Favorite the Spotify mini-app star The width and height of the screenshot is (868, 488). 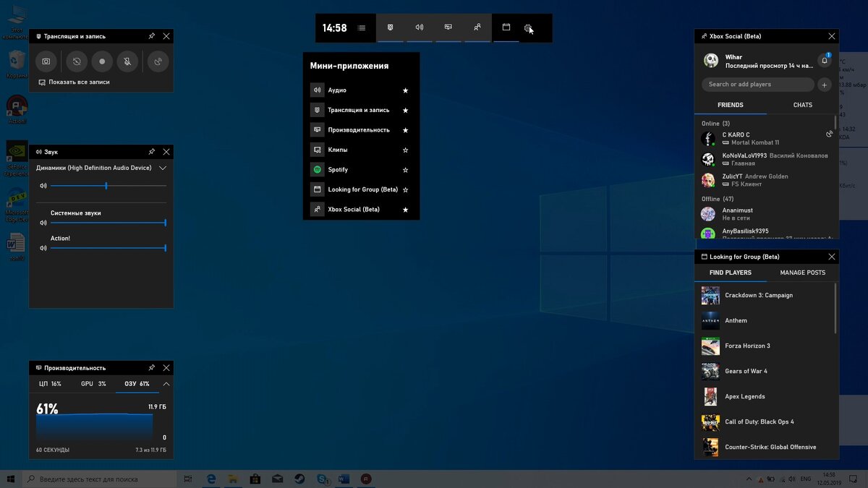coord(406,170)
